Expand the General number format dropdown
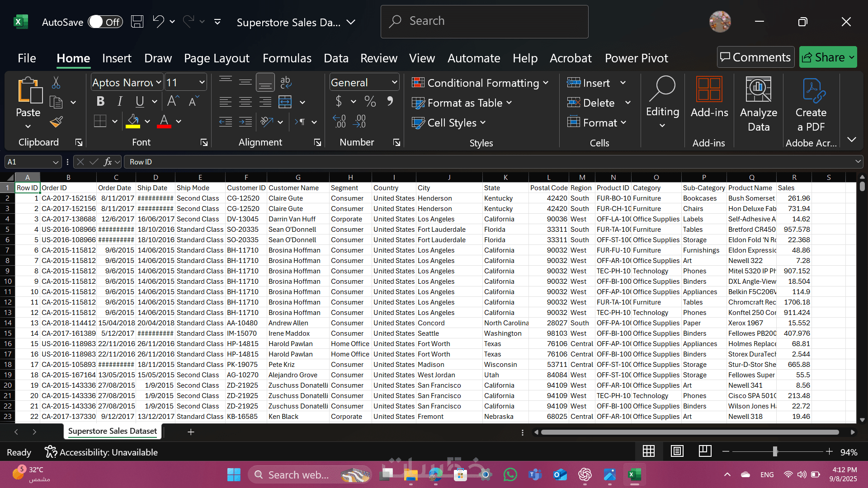This screenshot has height=488, width=868. 394,83
